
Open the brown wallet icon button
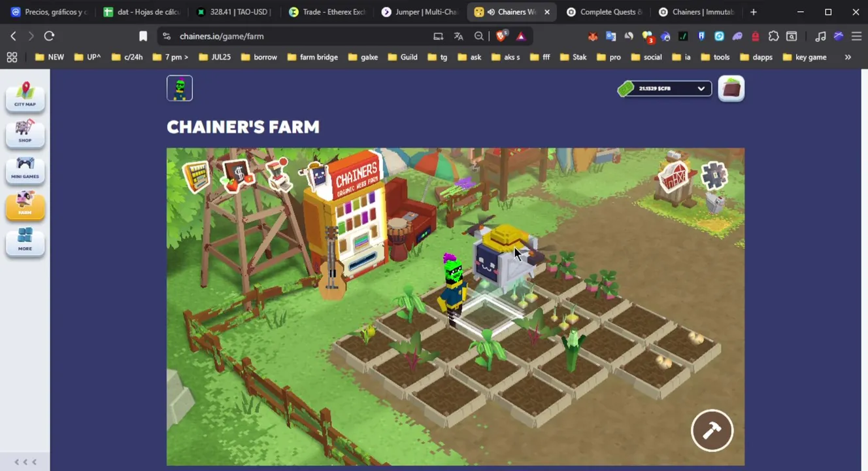(x=731, y=88)
